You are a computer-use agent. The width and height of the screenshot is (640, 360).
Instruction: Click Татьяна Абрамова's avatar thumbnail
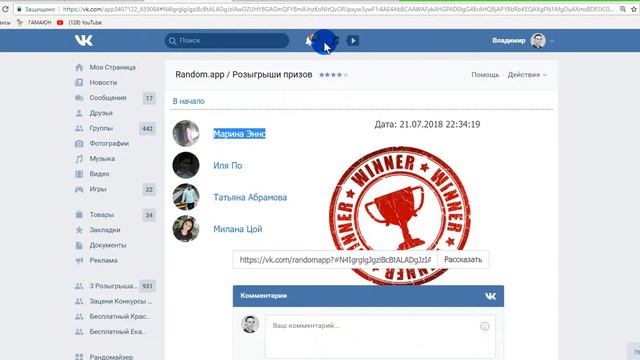[186, 197]
